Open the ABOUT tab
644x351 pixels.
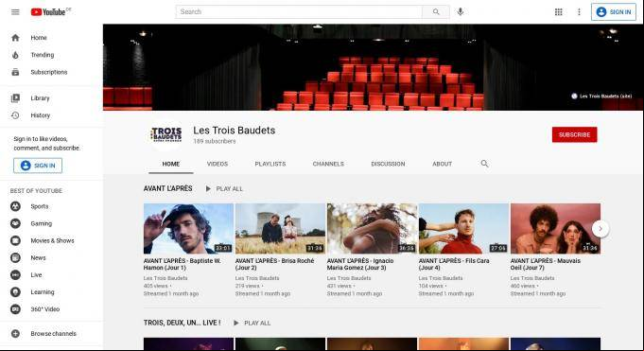pos(442,164)
